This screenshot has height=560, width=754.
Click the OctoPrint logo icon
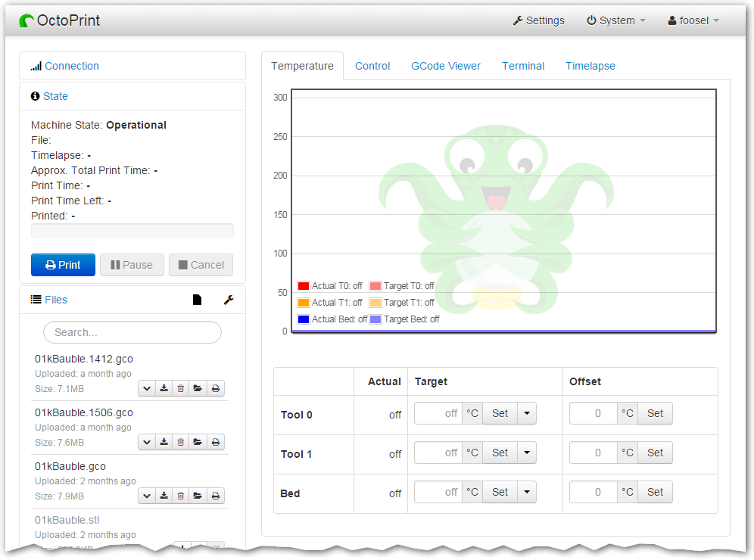pos(26,20)
